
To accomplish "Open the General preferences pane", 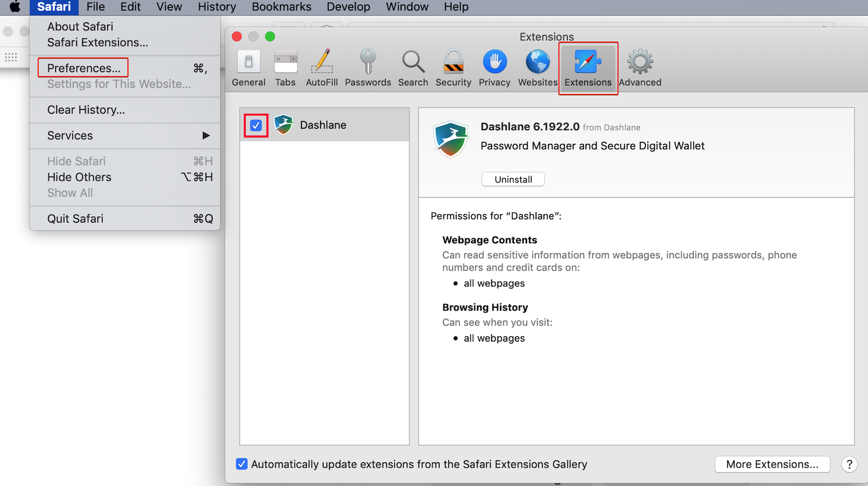I will click(x=248, y=66).
